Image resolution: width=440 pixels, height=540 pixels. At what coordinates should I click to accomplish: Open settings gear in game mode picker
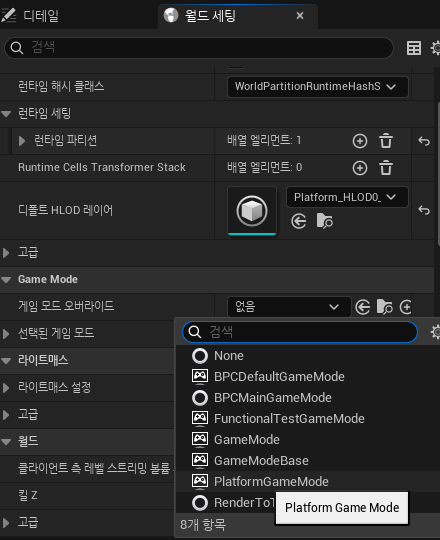point(436,332)
